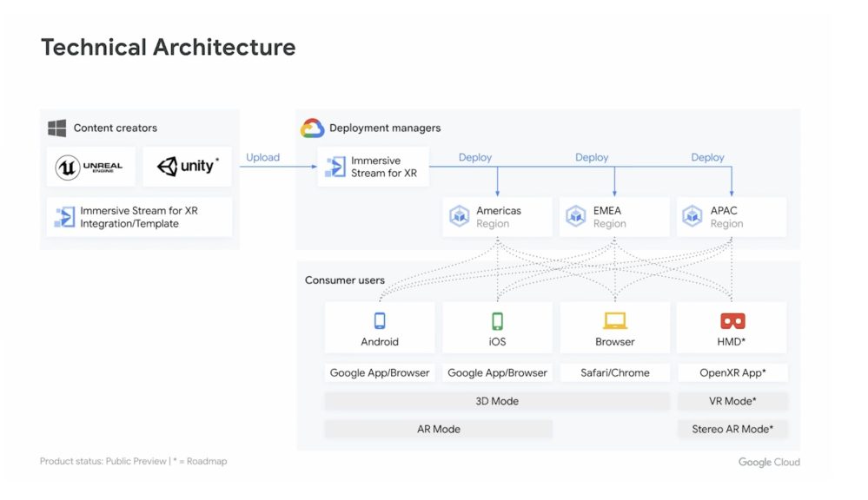Click the APAC Region hexagon icon
The image size is (868, 500).
click(x=692, y=216)
